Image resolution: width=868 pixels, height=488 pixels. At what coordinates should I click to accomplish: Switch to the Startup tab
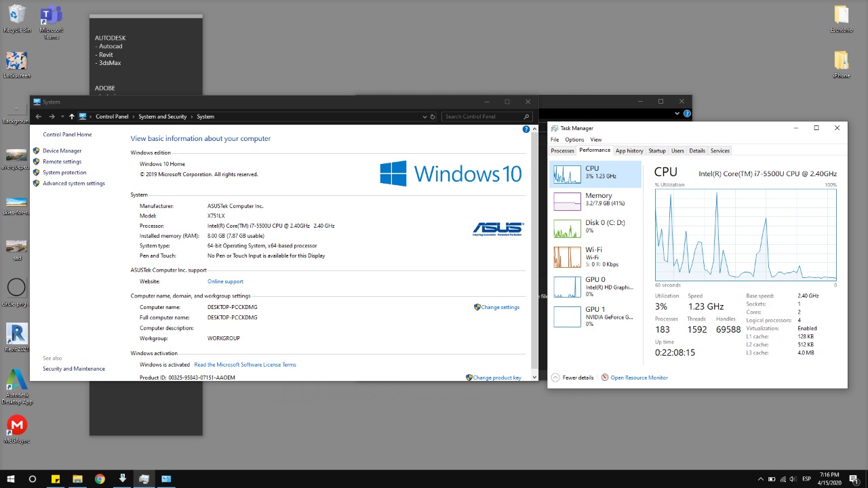click(x=656, y=150)
